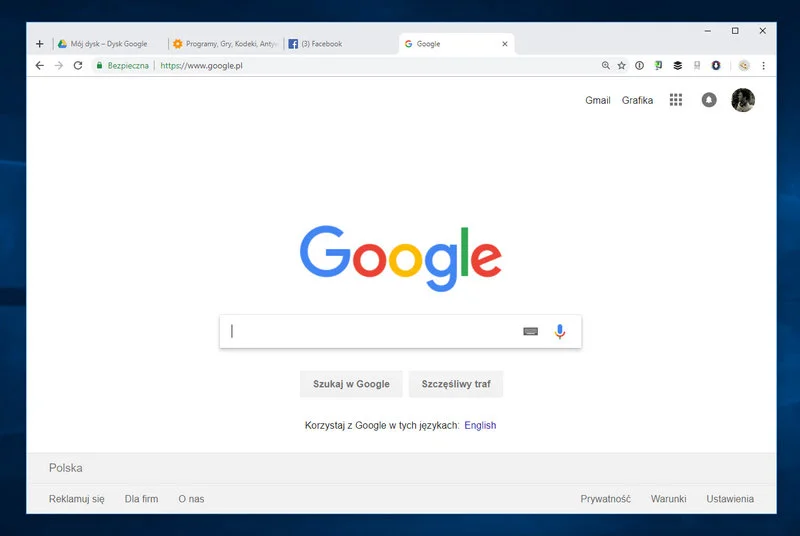The image size is (800, 536).
Task: Go back with the back arrow
Action: (x=40, y=65)
